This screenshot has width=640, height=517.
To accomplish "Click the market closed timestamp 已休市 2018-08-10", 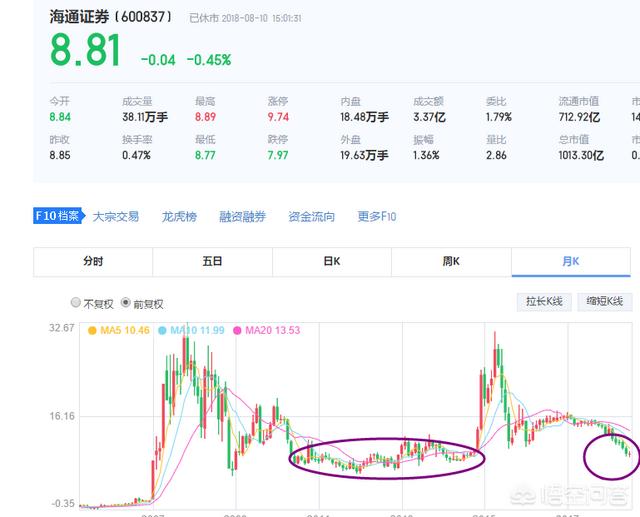I will pyautogui.click(x=245, y=18).
